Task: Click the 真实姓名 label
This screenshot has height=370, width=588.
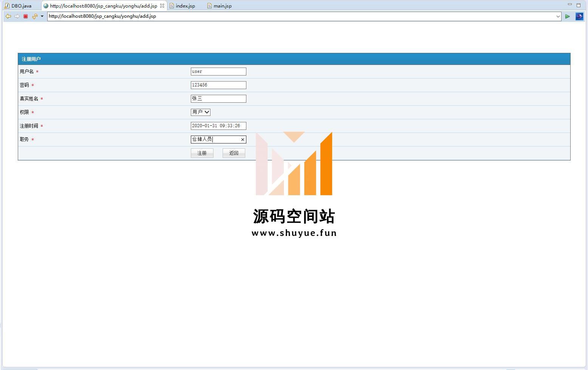Action: click(29, 99)
